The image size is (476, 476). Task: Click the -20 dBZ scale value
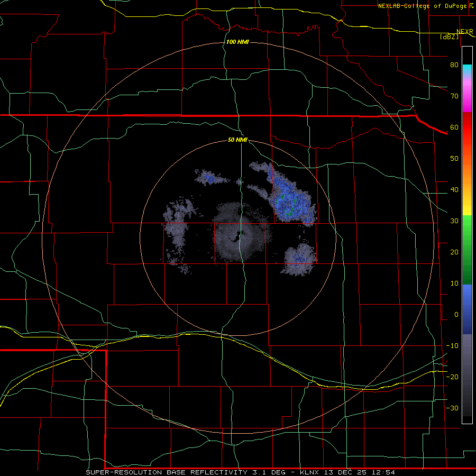[452, 377]
